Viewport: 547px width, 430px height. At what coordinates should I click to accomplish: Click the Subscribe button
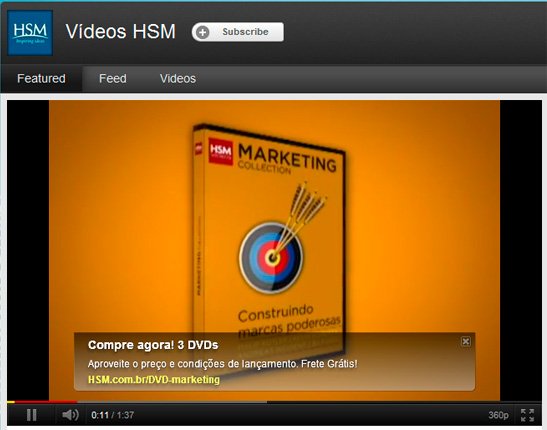coord(238,32)
